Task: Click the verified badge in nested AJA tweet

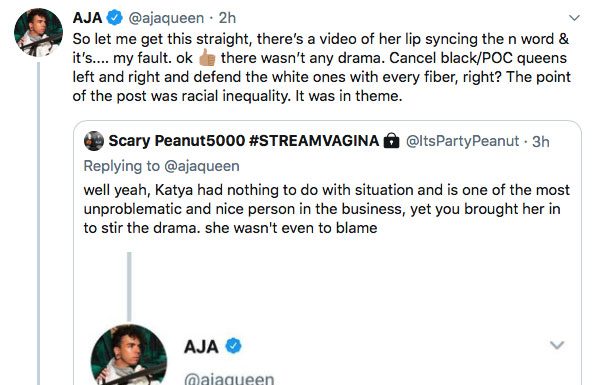Action: pyautogui.click(x=233, y=346)
